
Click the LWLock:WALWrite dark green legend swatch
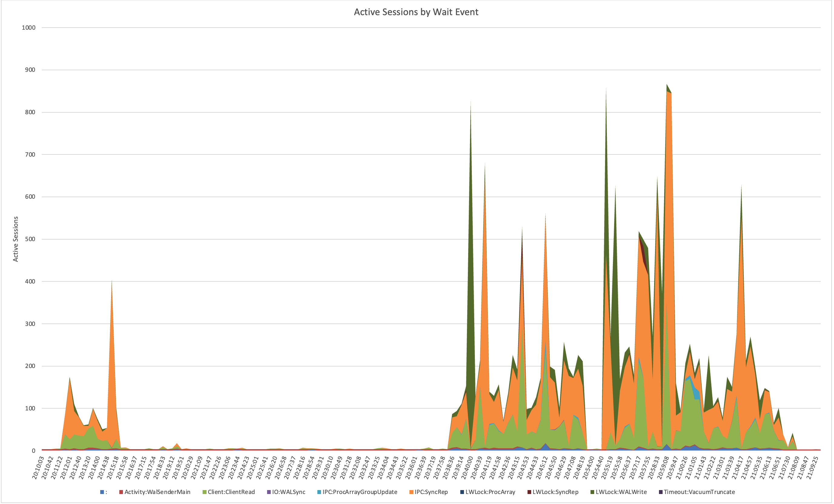click(x=592, y=492)
